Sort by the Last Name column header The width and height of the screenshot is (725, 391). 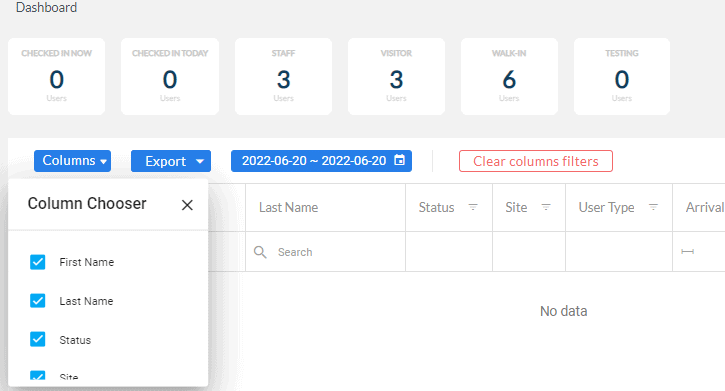tap(289, 208)
